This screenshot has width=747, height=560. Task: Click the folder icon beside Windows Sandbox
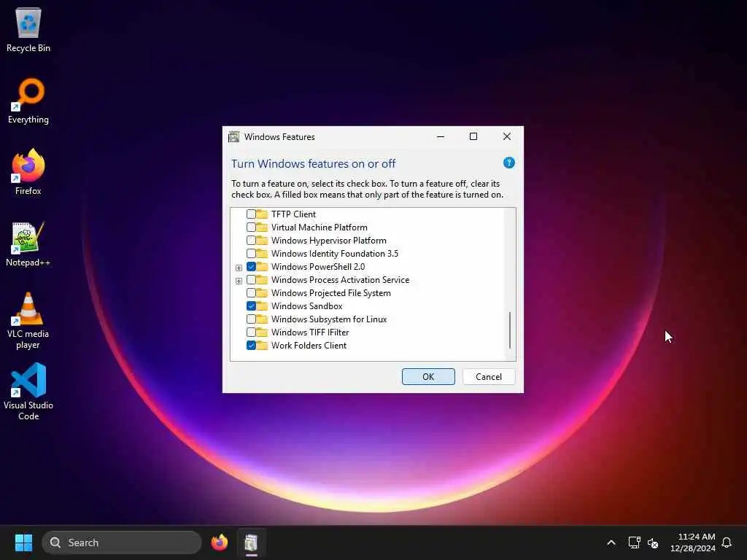262,306
